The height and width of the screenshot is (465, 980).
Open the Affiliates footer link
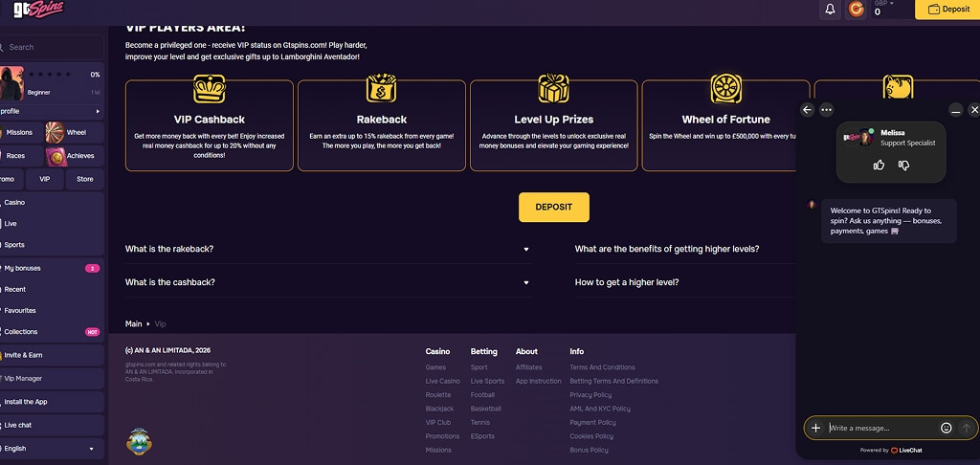pyautogui.click(x=528, y=367)
